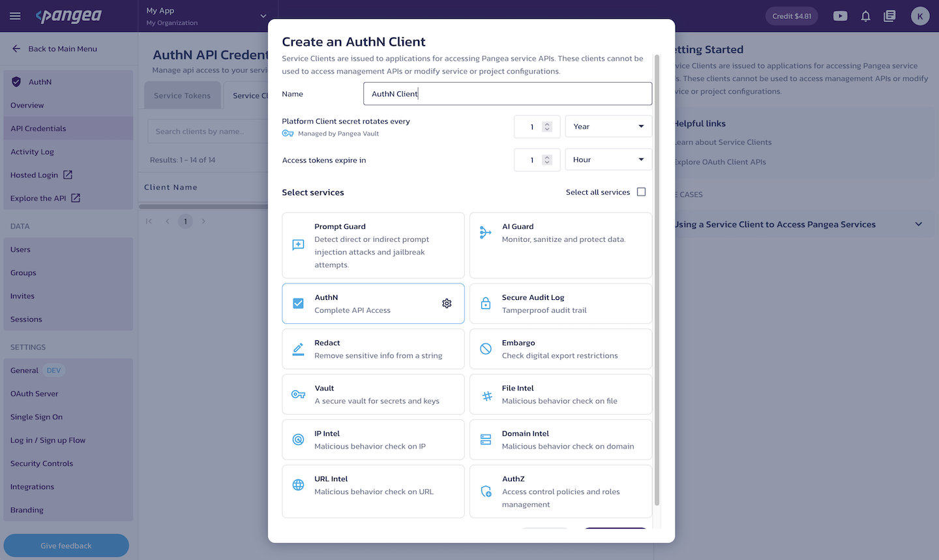Open Log in / Sign up Flow settings
The width and height of the screenshot is (939, 560).
pos(68,440)
